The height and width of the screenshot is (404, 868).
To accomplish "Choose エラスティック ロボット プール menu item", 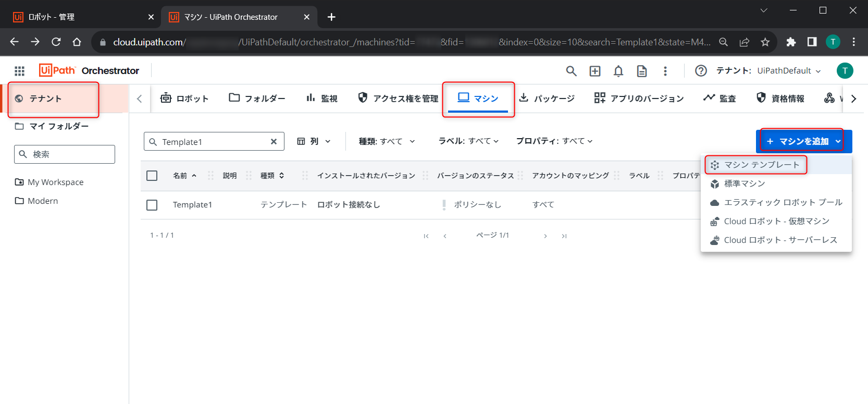I will pos(776,202).
